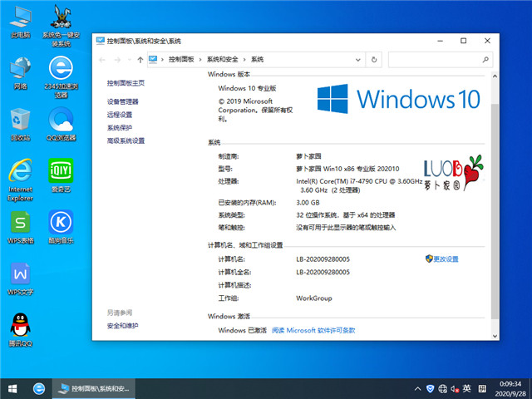
Task: Open the recent locations dropdown arrow
Action: 130,60
